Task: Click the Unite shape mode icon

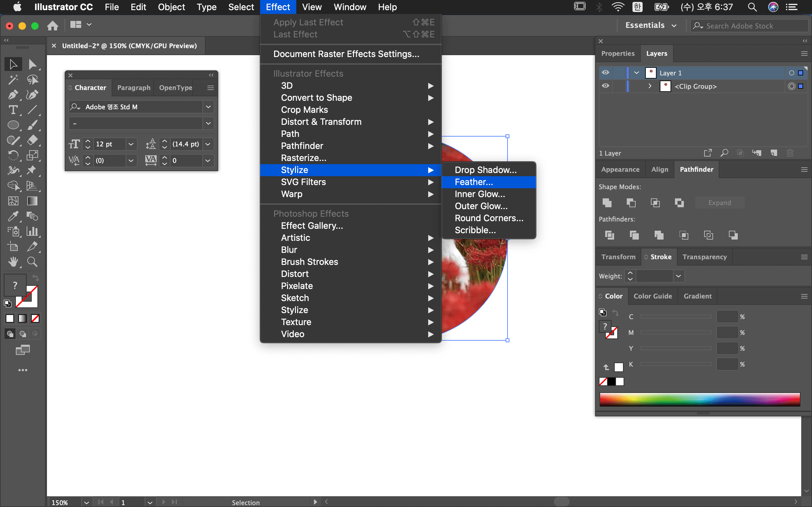Action: click(x=607, y=202)
